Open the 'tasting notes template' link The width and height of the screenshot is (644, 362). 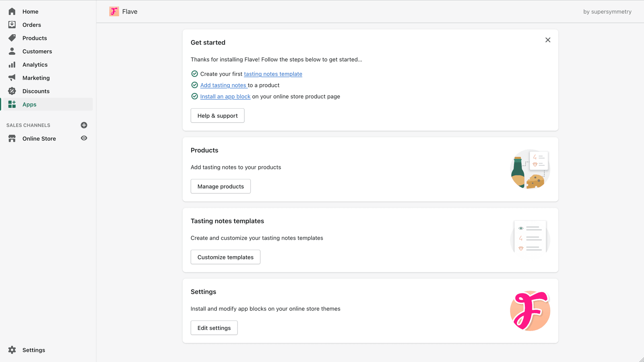273,74
